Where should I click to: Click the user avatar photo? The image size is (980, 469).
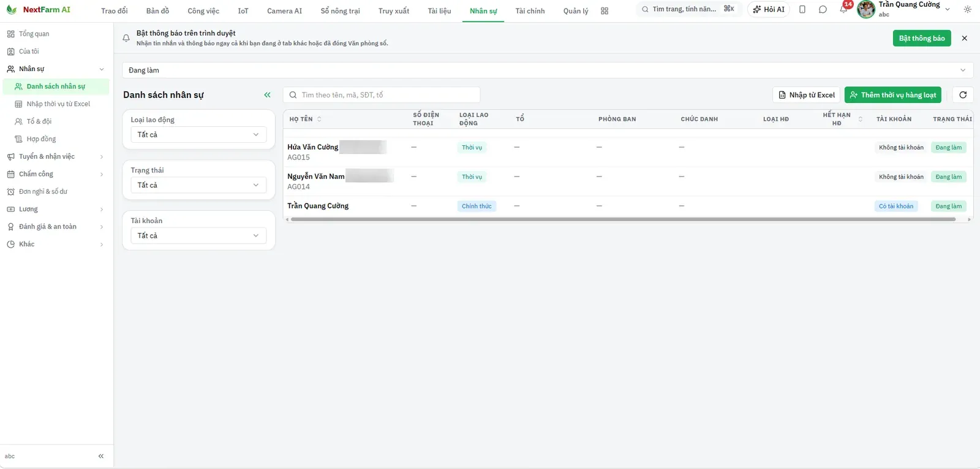[x=866, y=9]
